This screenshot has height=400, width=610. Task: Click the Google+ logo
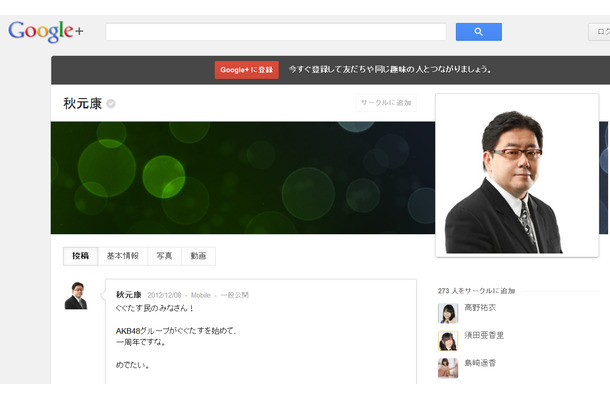point(46,31)
